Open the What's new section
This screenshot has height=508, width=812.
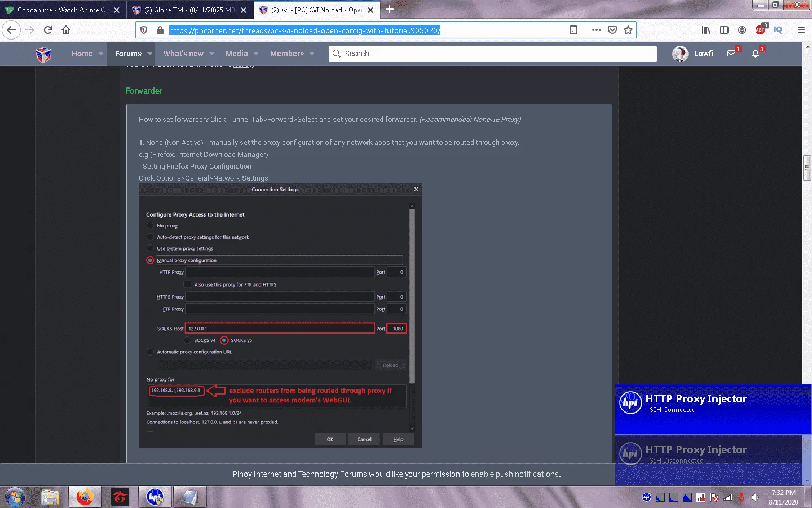[x=183, y=54]
